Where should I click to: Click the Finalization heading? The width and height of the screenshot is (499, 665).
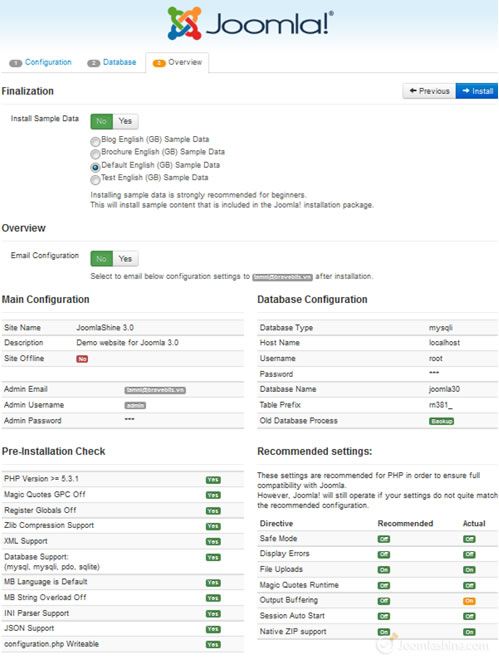tap(28, 91)
